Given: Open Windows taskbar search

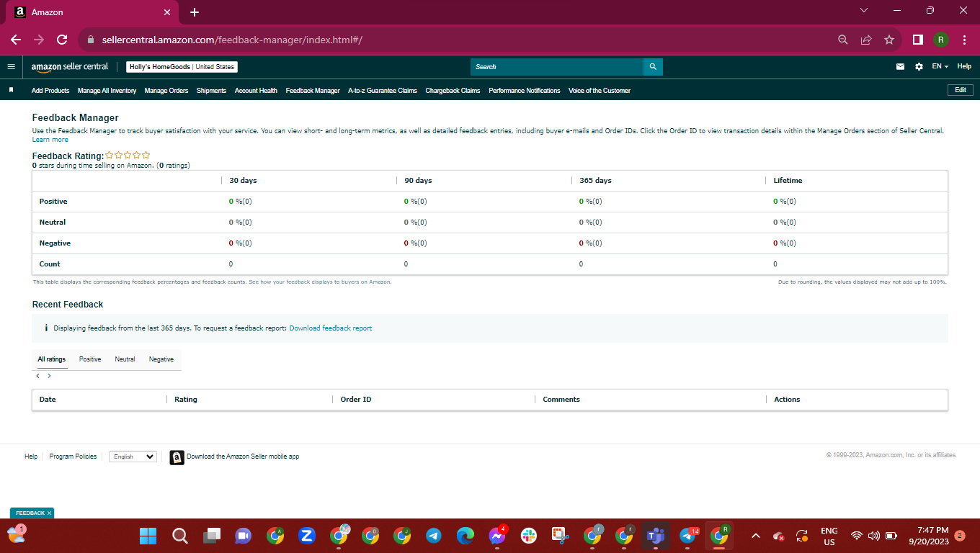Looking at the screenshot, I should tap(180, 536).
